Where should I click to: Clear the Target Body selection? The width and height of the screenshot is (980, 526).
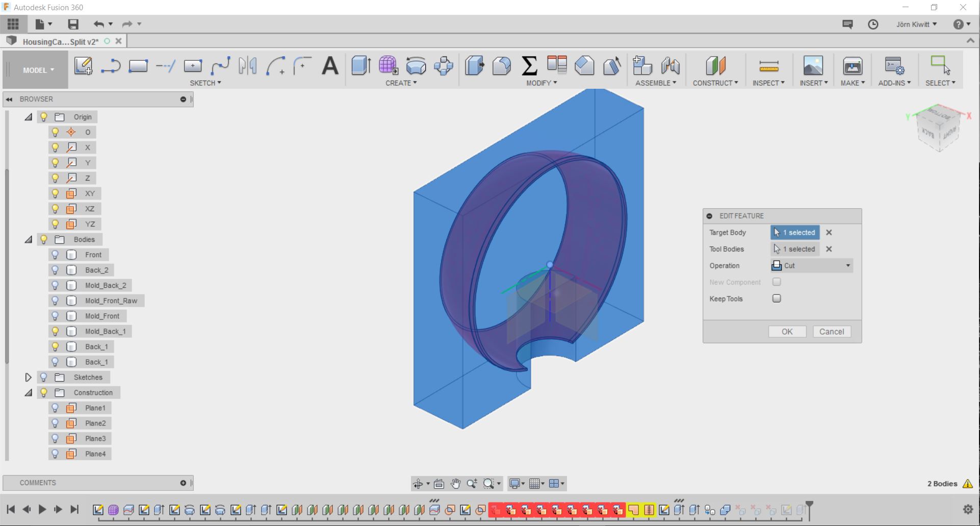[829, 232]
